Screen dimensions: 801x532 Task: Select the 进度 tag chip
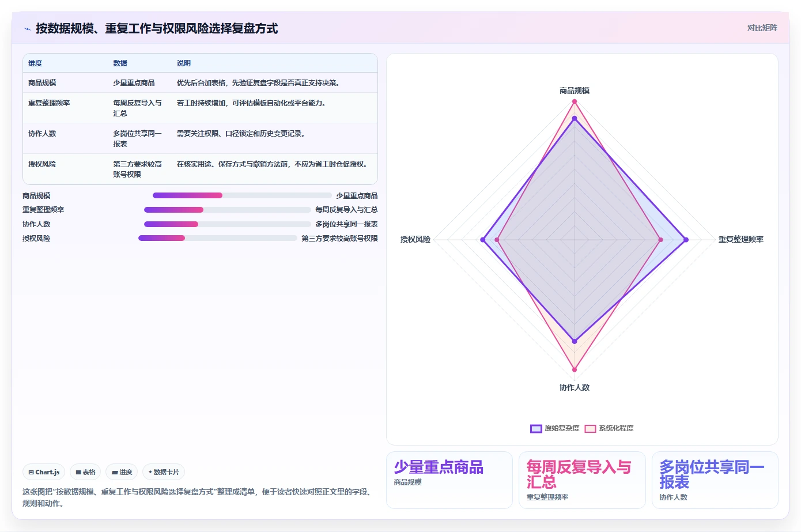[122, 472]
